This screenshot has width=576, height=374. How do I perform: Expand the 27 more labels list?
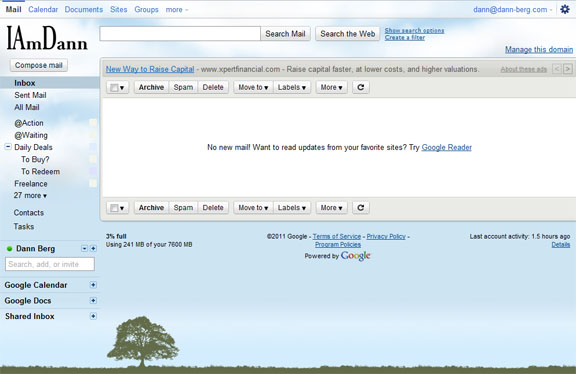coord(30,195)
